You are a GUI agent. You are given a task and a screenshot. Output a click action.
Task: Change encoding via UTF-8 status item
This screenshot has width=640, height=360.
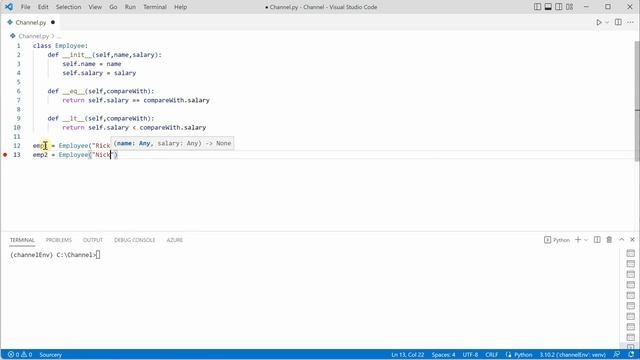pos(470,355)
